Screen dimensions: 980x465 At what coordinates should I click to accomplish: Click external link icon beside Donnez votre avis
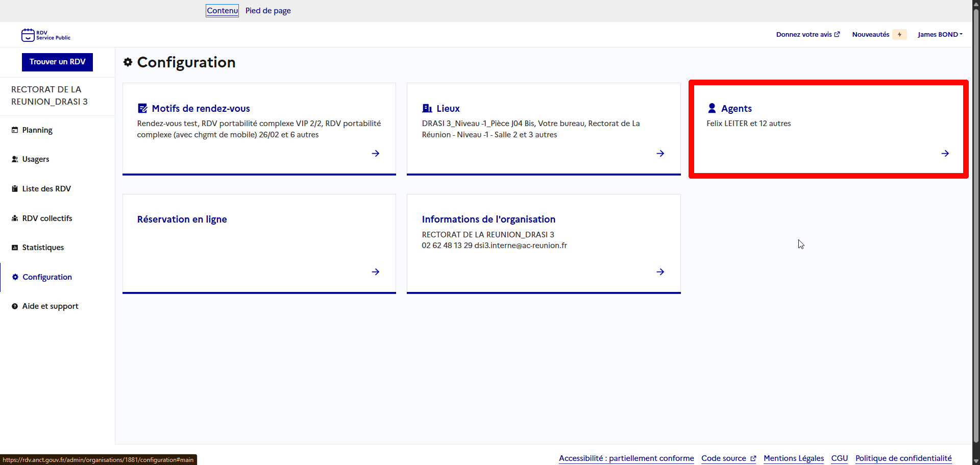pyautogui.click(x=837, y=34)
